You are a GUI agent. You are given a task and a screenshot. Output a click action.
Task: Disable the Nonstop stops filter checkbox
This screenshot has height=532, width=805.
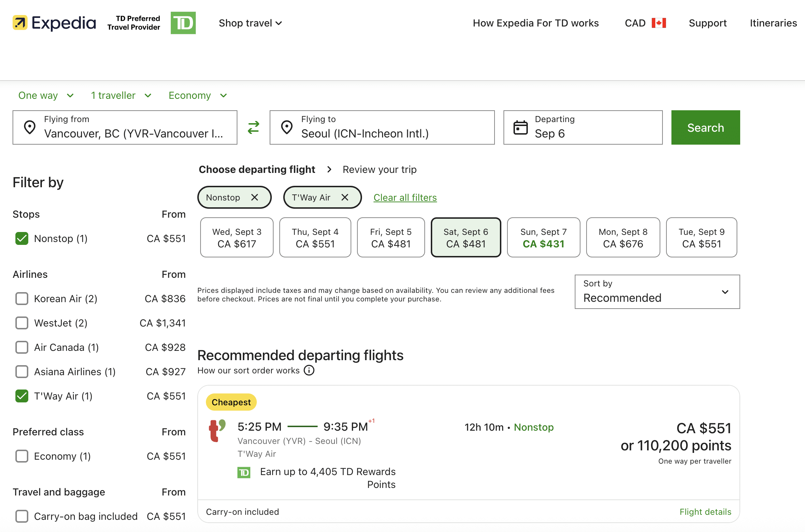(22, 238)
